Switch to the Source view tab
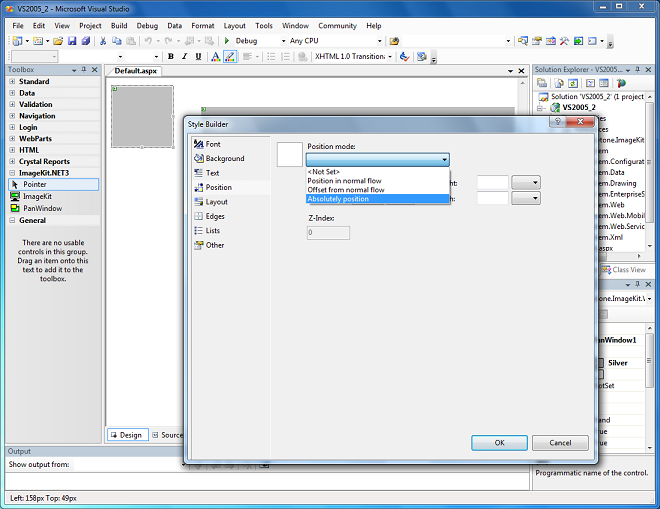 coord(168,435)
